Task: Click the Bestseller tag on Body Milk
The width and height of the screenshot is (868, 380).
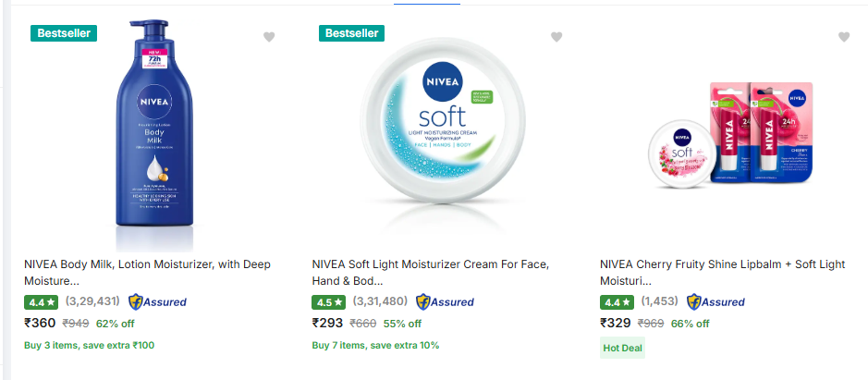Action: (65, 33)
